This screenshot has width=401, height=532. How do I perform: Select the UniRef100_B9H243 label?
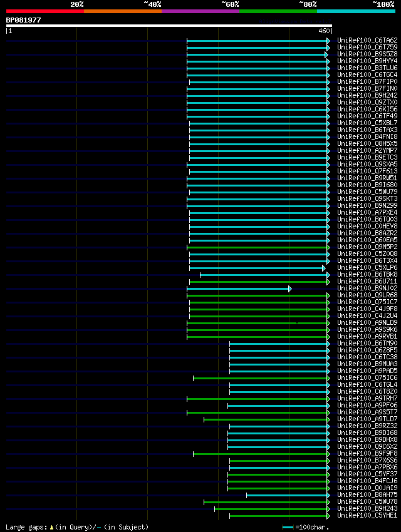pyautogui.click(x=367, y=509)
